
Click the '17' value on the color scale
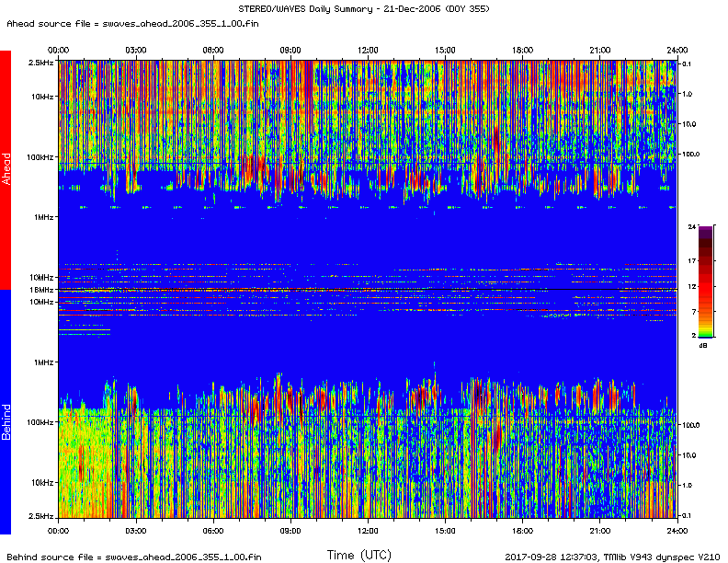(x=692, y=261)
